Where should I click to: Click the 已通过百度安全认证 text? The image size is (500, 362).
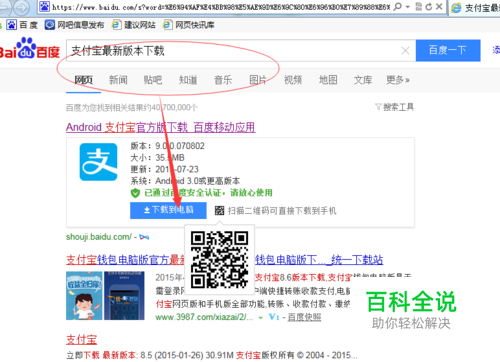208,193
